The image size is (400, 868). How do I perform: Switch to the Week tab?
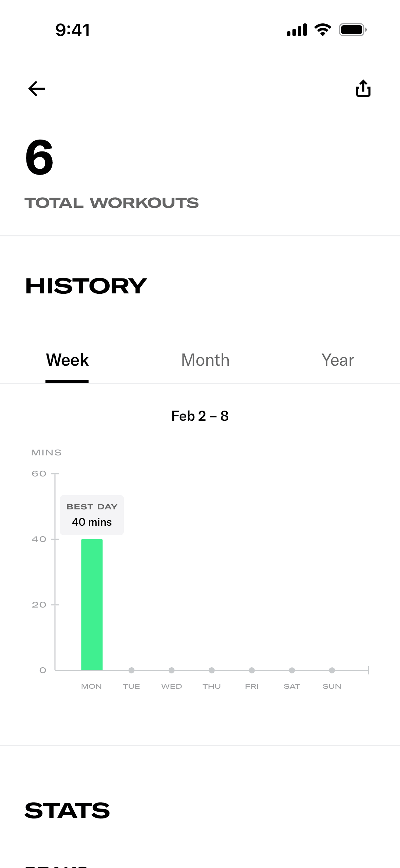67,360
